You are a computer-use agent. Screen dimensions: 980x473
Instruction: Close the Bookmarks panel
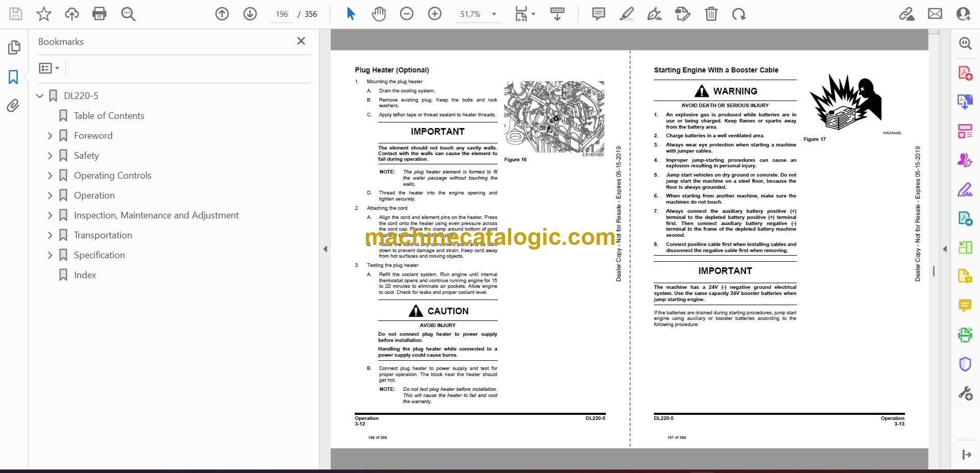pos(301,41)
